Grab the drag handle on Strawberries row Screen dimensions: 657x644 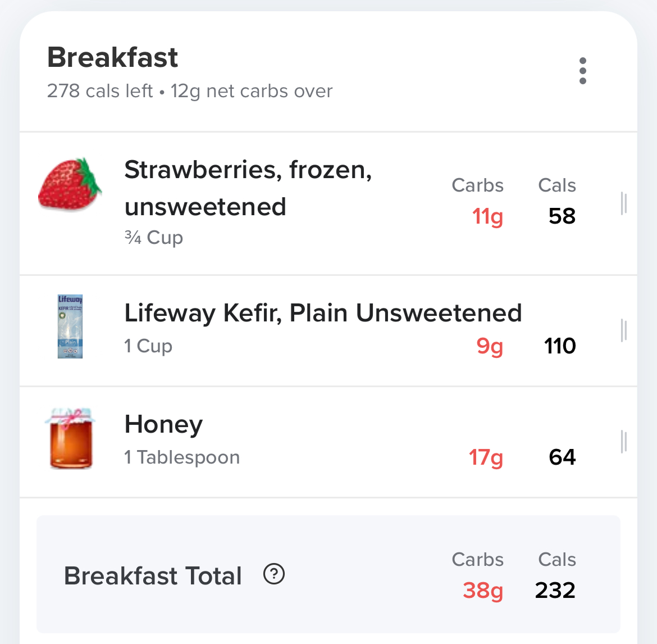(623, 203)
